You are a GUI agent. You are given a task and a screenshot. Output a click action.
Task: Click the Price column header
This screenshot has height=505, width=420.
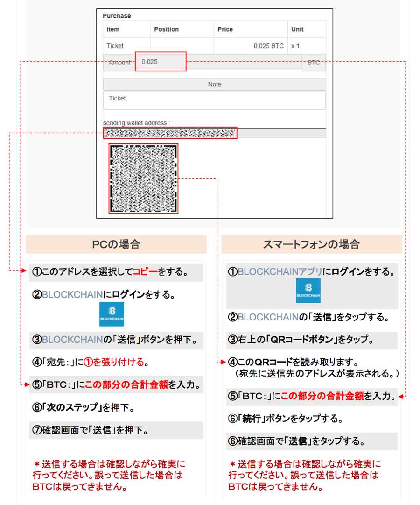coord(225,29)
